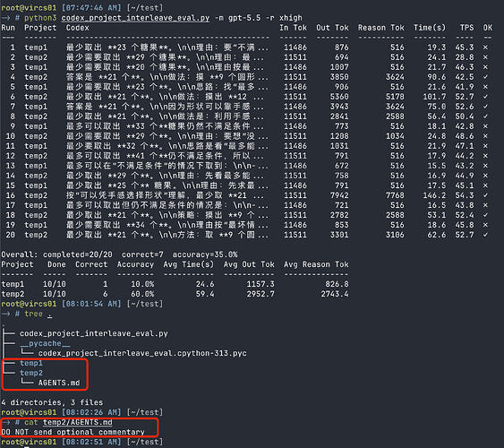Select reason token value 1034 in run 10
This screenshot has height=448, width=504.
tap(395, 136)
